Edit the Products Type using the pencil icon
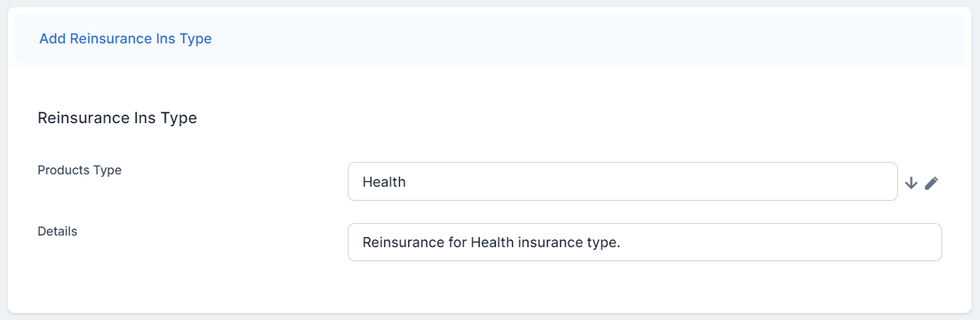The width and height of the screenshot is (980, 320). 931,183
